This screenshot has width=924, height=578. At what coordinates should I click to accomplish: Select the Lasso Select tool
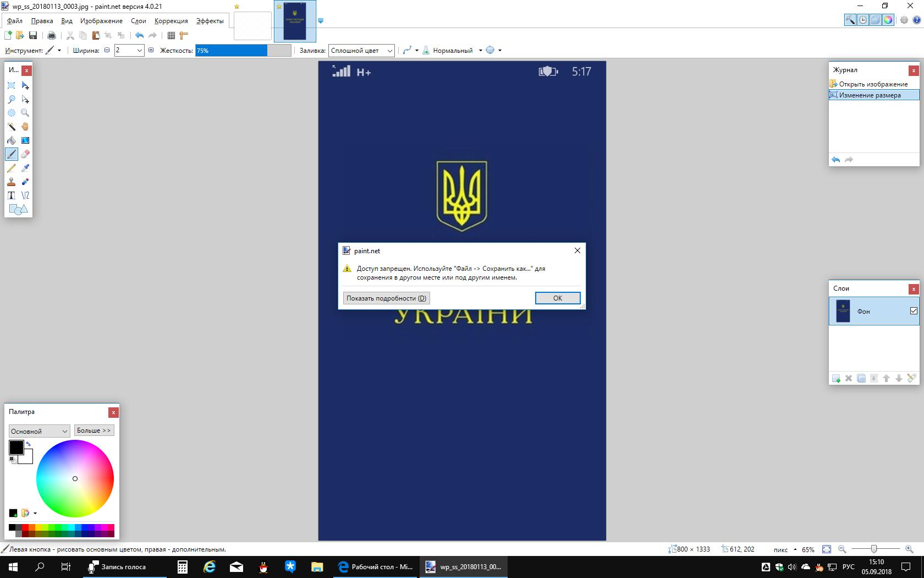pos(12,99)
